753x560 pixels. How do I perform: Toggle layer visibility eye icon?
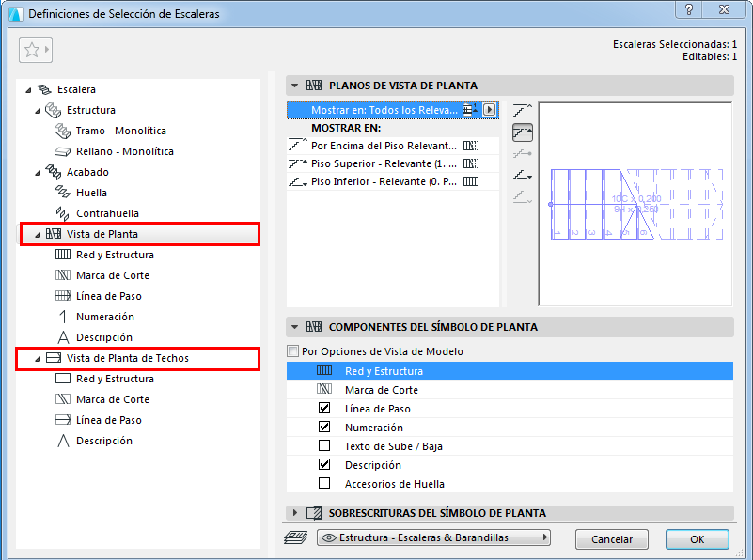328,538
